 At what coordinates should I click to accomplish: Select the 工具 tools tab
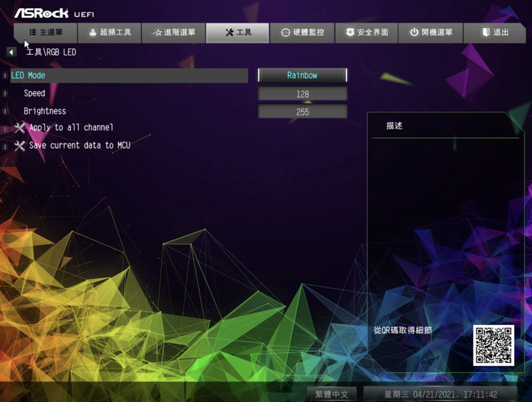(x=237, y=33)
